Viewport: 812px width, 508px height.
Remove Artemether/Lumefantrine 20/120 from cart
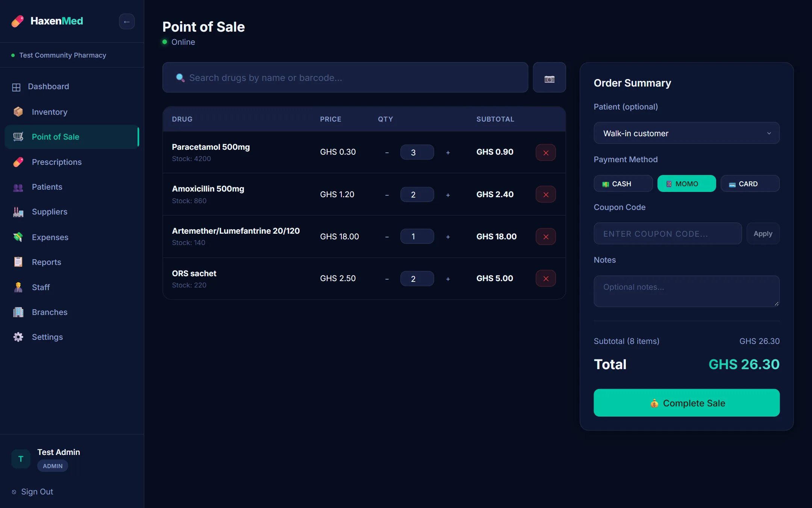point(545,237)
